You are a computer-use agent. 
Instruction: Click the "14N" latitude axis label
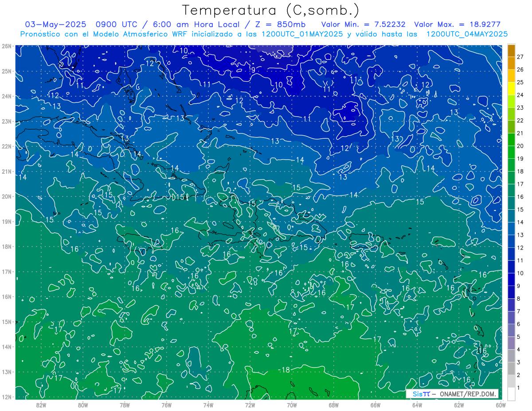pyautogui.click(x=6, y=347)
